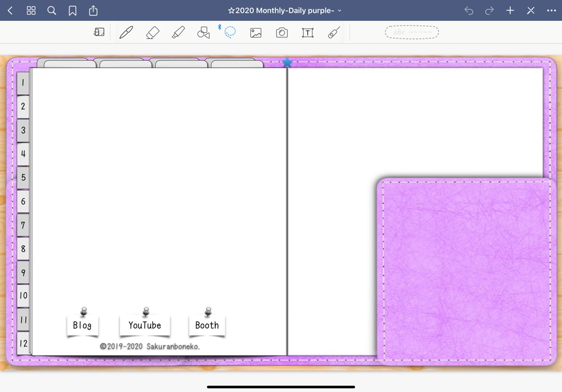Image resolution: width=562 pixels, height=392 pixels.
Task: Redo the last action
Action: [489, 11]
